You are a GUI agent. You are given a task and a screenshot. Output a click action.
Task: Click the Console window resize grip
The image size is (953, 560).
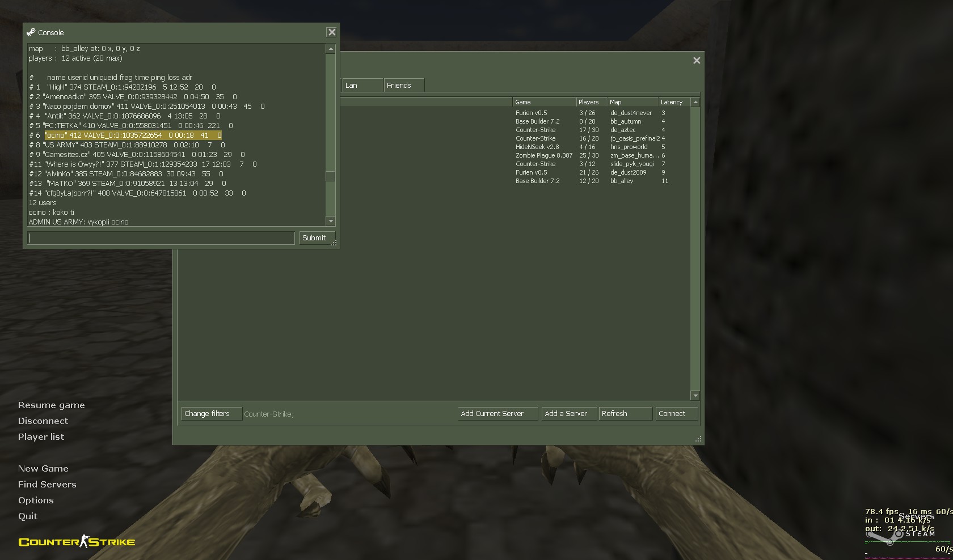[334, 243]
